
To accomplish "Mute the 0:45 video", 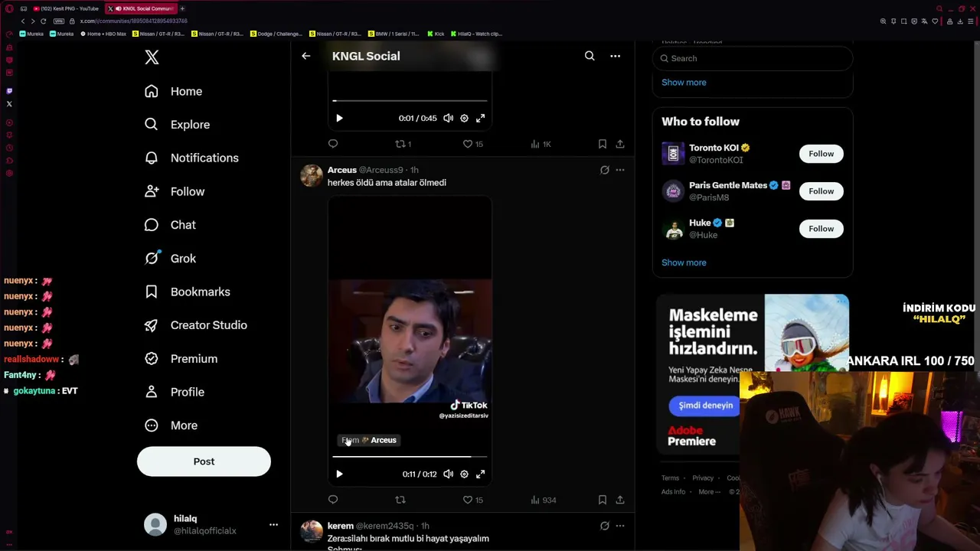I will click(x=448, y=119).
